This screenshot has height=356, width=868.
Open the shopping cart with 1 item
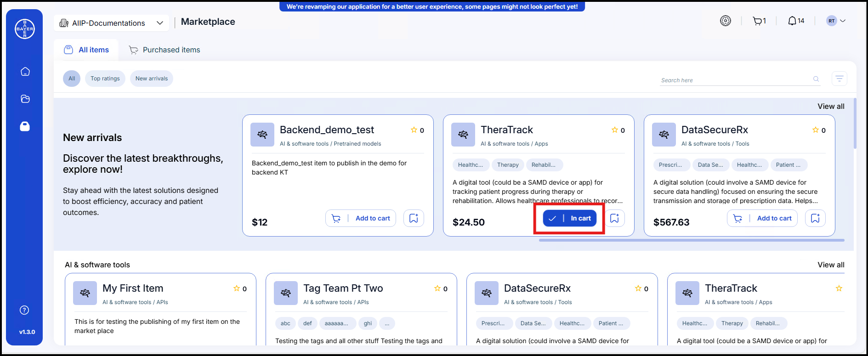click(x=760, y=21)
